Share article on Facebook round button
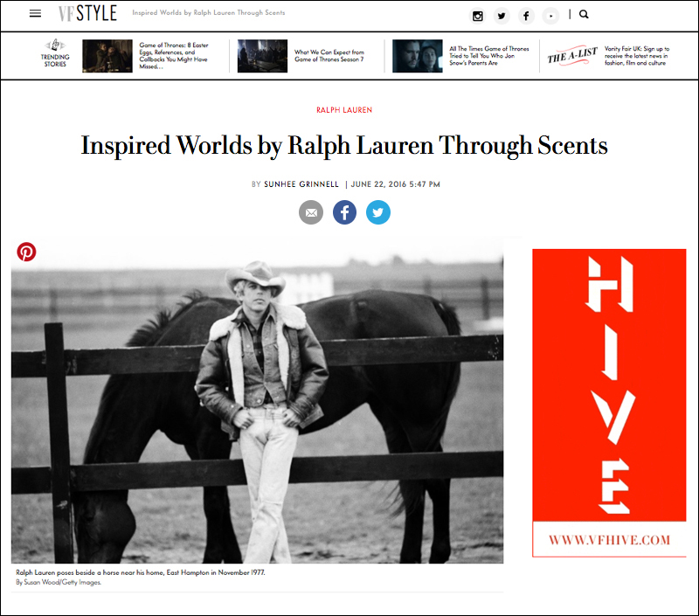This screenshot has width=699, height=616. pyautogui.click(x=344, y=212)
